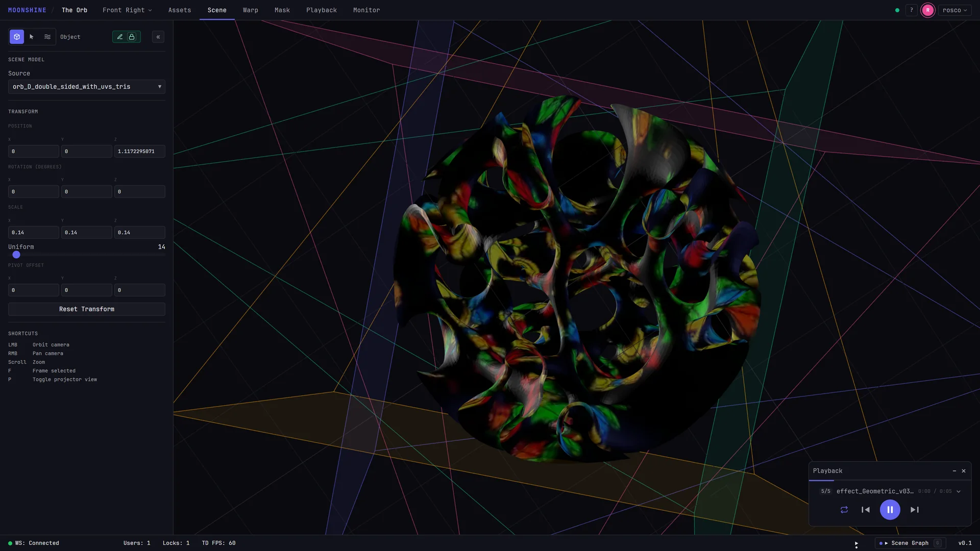
Task: Click the Rotation Y input field
Action: pos(87,192)
